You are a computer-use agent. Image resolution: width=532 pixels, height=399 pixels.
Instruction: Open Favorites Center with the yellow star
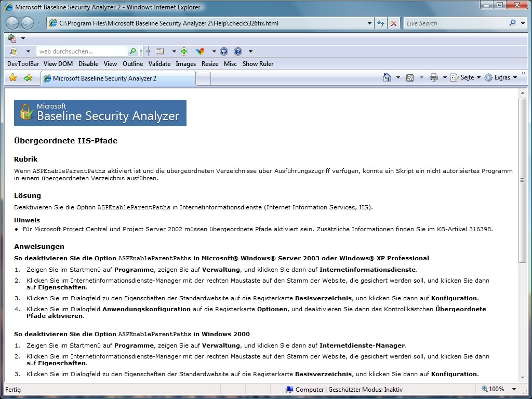click(13, 78)
